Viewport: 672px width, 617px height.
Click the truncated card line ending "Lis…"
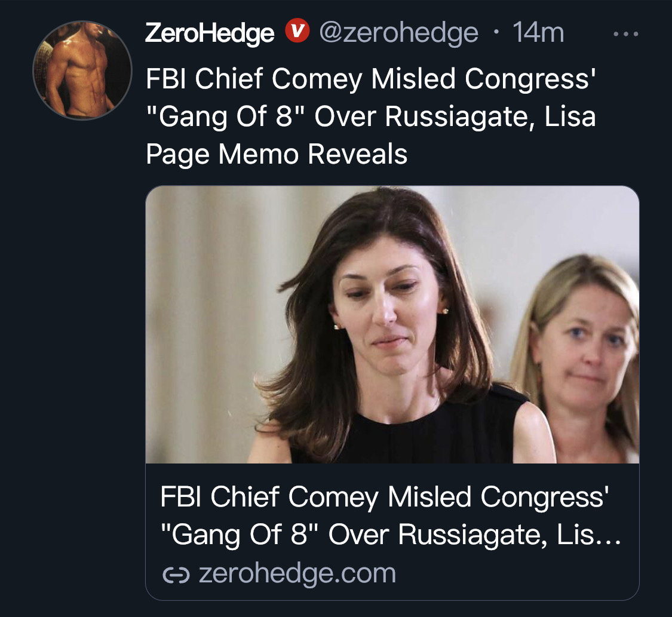(391, 535)
